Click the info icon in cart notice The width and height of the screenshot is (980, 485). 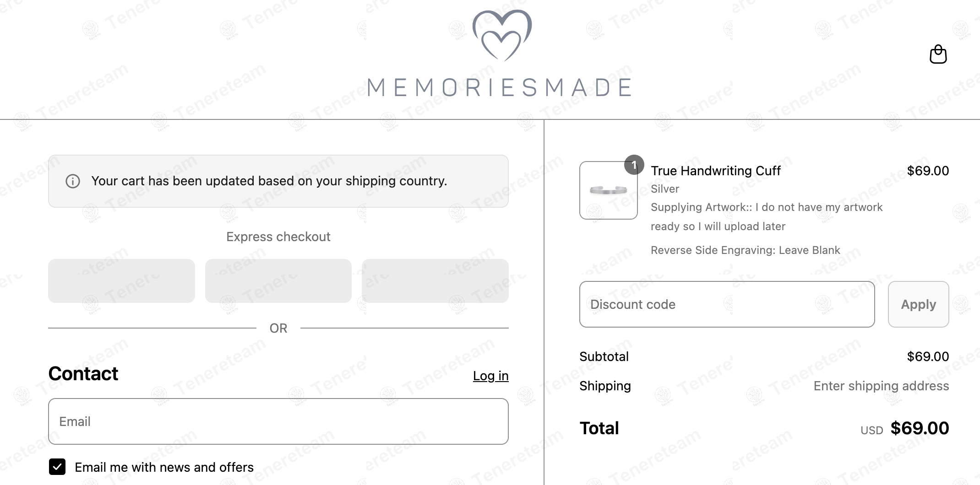(x=73, y=181)
